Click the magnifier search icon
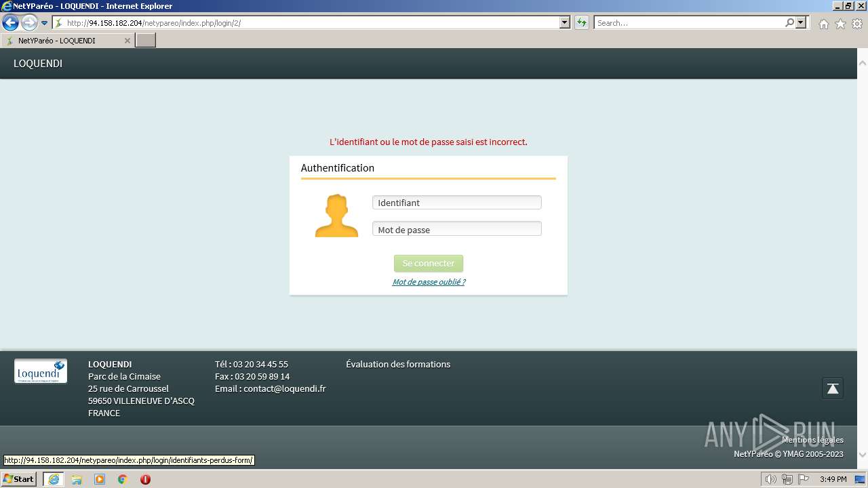This screenshot has width=868, height=488. tap(790, 23)
